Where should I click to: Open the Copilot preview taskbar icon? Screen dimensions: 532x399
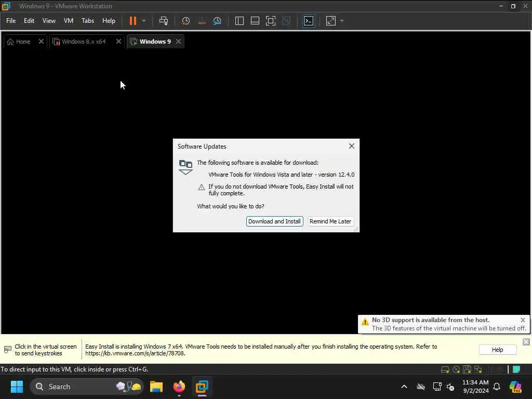(x=515, y=387)
